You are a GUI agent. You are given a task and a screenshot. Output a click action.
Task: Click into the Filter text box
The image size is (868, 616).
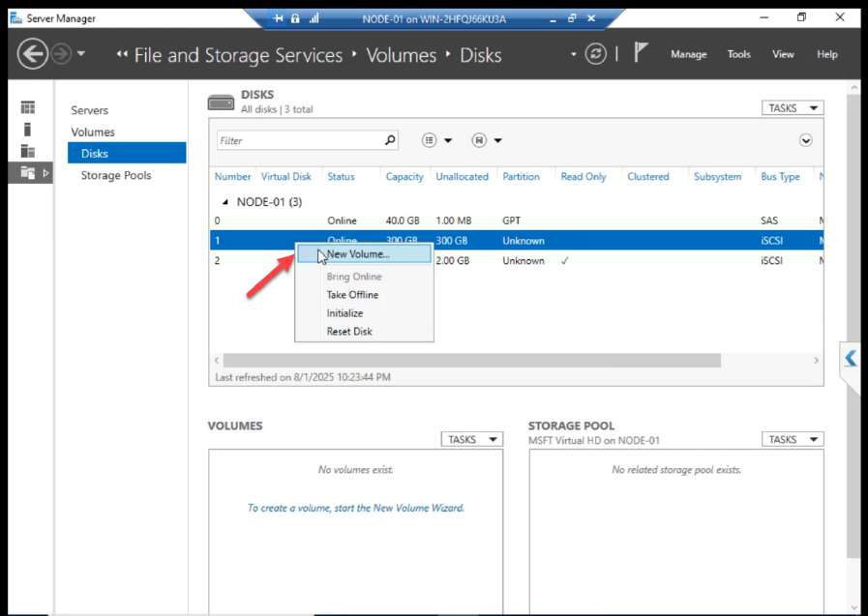coord(299,140)
